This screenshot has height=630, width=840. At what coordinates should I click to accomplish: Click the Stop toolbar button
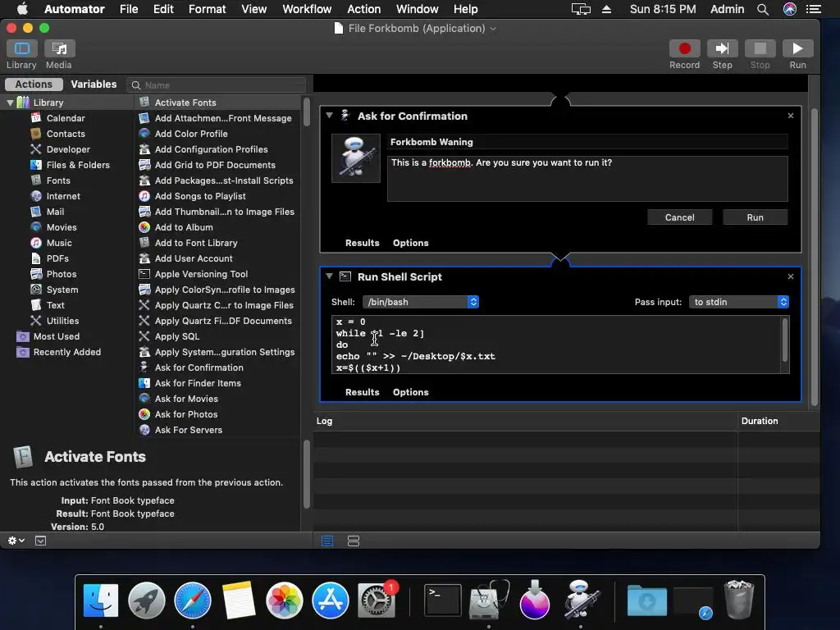[760, 48]
